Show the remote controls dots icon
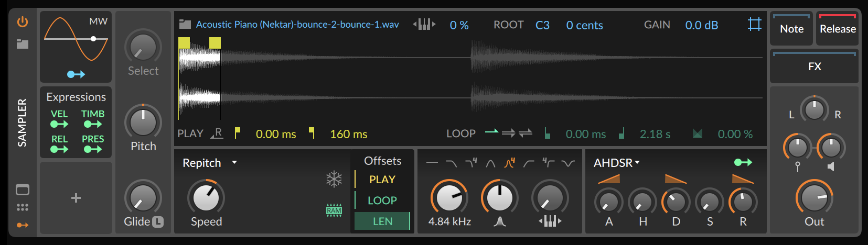Image resolution: width=868 pixels, height=245 pixels. (23, 207)
